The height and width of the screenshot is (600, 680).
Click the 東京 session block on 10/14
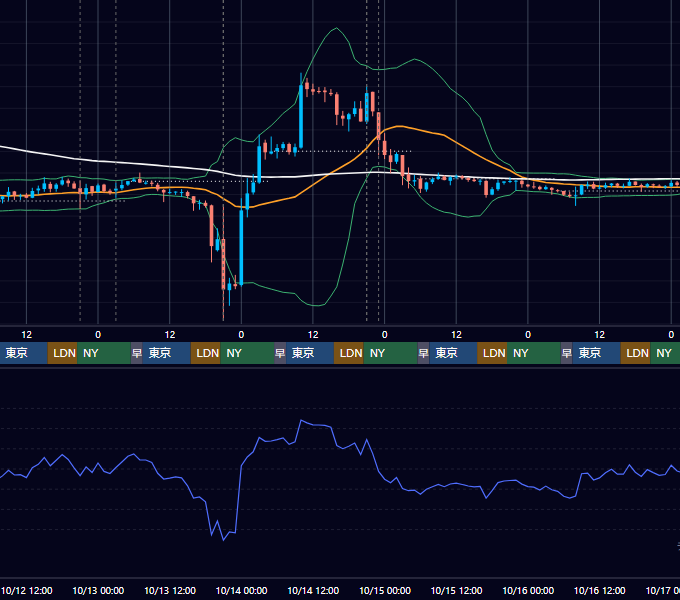tap(310, 353)
